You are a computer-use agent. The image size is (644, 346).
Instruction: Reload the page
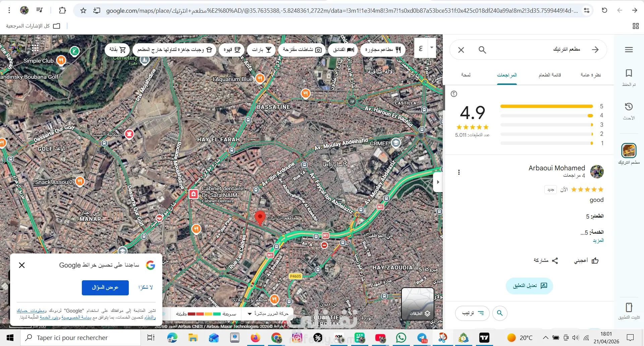coord(604,10)
